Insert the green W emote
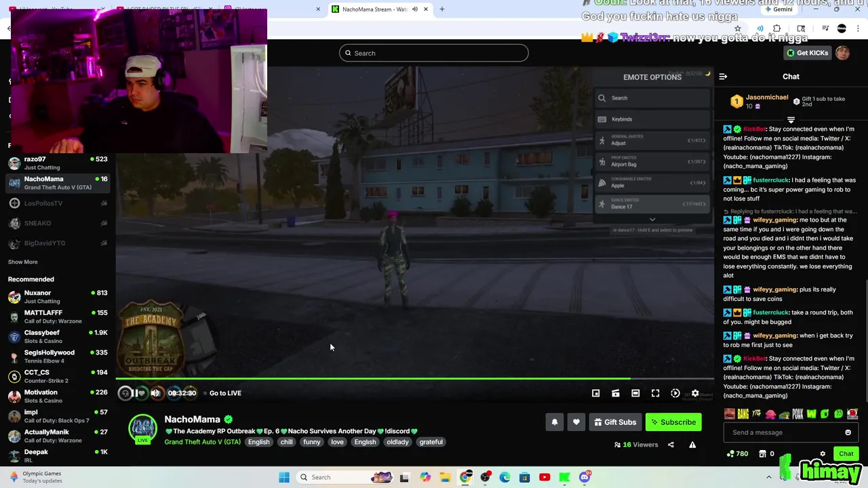This screenshot has width=868, height=488. (811, 414)
